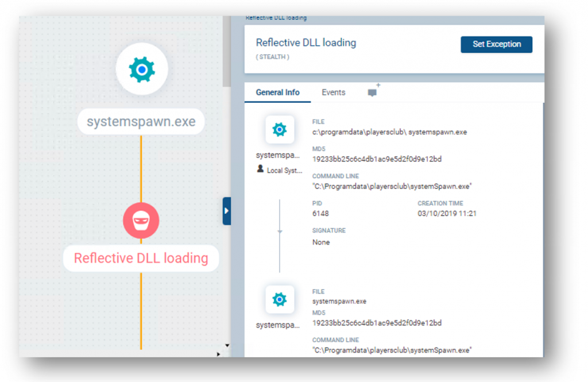Switch to the Events tab
The width and height of the screenshot is (588, 382).
click(333, 92)
